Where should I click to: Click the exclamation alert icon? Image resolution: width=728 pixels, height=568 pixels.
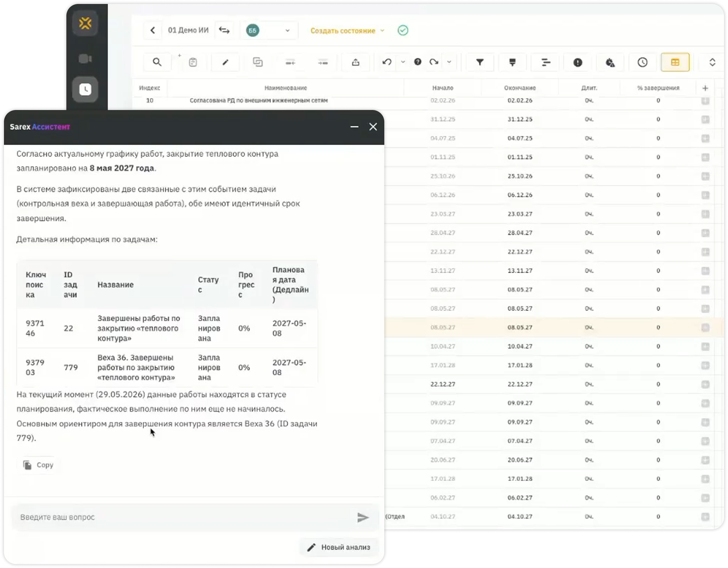tap(578, 62)
